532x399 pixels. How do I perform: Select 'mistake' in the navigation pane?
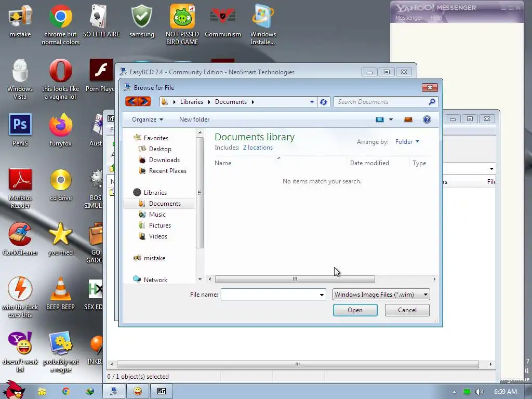point(154,258)
